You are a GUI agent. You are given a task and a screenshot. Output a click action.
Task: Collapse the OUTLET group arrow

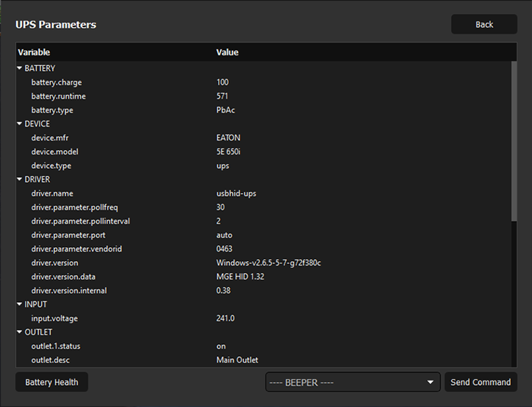tap(20, 332)
